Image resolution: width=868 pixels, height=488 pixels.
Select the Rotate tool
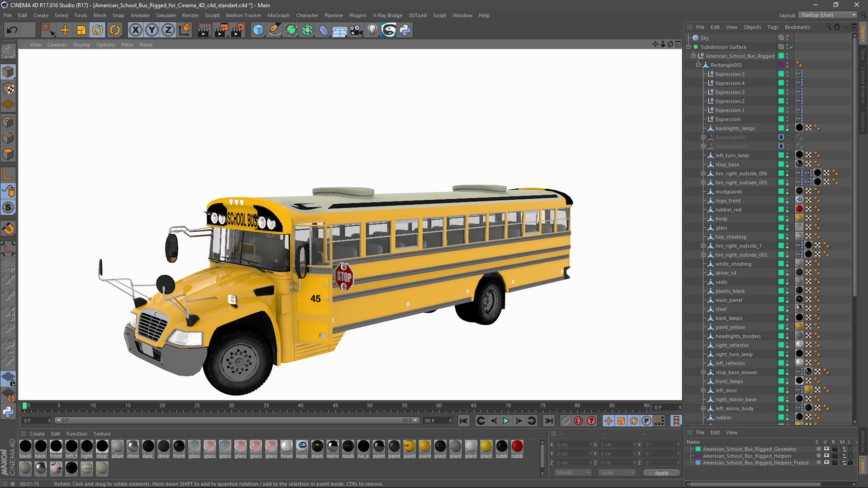(98, 30)
